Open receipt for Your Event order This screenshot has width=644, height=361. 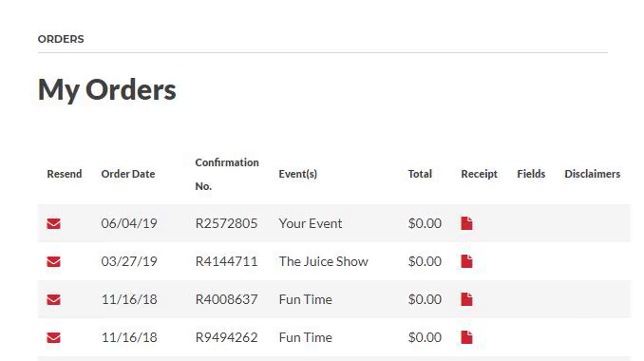tap(466, 223)
